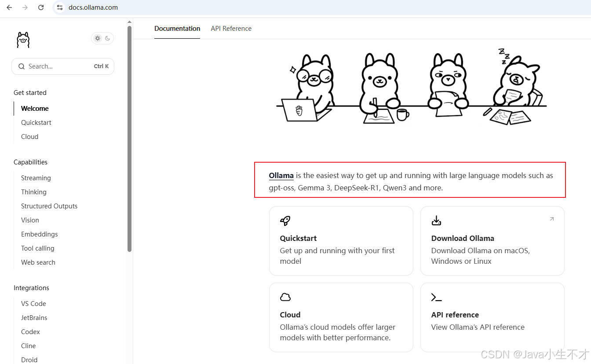Open the Codex integration page
The image size is (591, 364).
(x=30, y=332)
